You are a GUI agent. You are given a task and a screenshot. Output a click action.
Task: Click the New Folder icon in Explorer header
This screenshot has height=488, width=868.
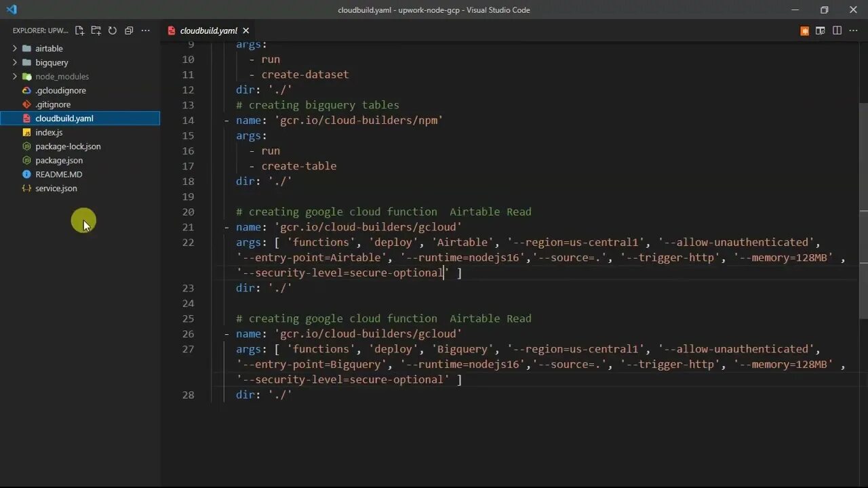(96, 30)
